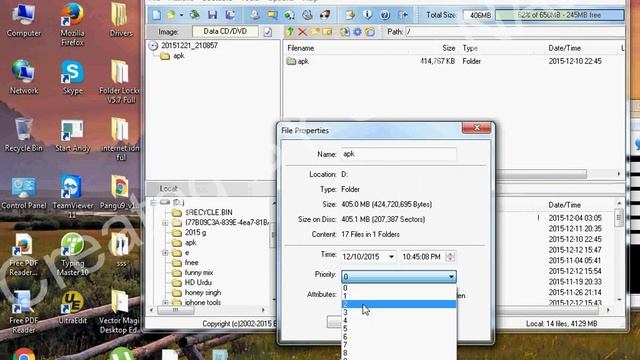Click the green Up arrow icon
The image size is (640, 360).
tap(290, 32)
